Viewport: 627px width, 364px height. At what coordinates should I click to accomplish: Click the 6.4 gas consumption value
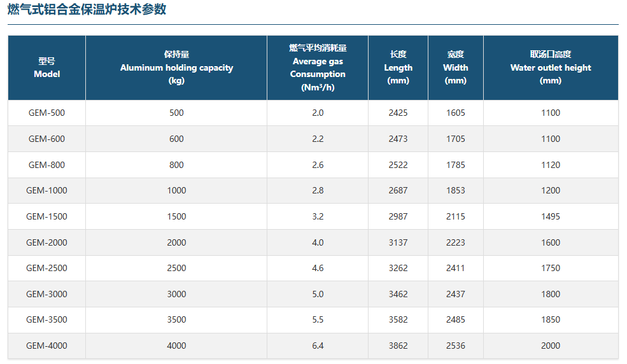click(318, 346)
